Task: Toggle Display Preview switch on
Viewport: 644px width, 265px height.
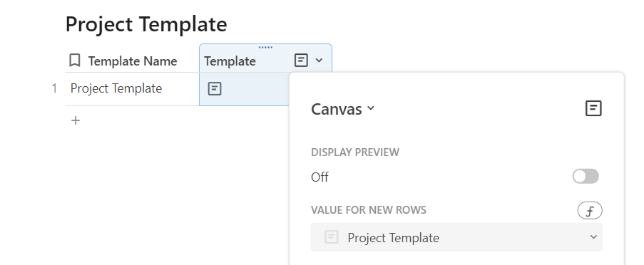Action: (x=586, y=177)
